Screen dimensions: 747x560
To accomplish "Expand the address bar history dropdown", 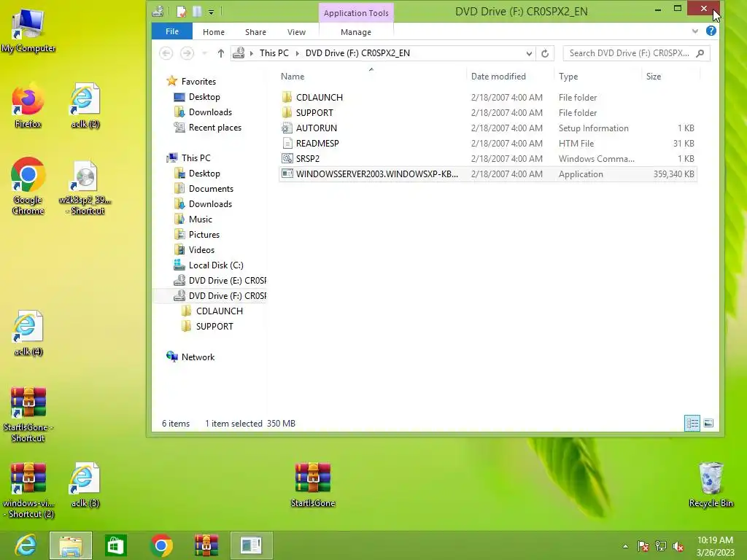I will [x=529, y=53].
